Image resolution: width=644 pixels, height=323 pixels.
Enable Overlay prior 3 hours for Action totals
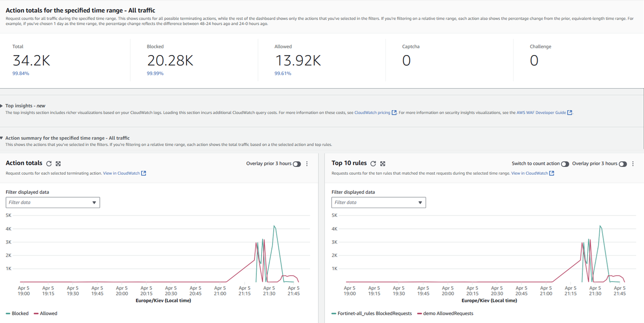click(297, 164)
